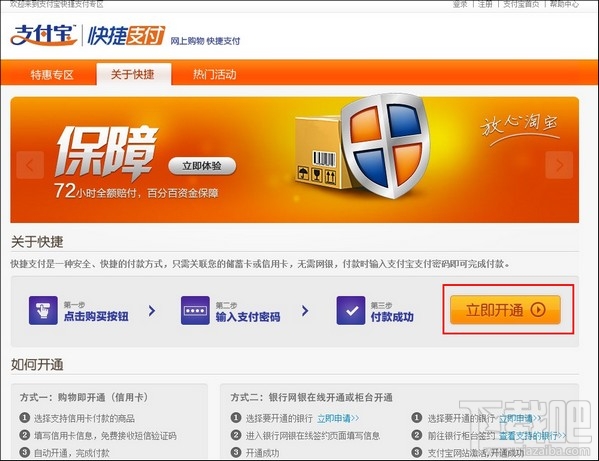Click the 支付宝 logo
The image size is (599, 461).
43,35
